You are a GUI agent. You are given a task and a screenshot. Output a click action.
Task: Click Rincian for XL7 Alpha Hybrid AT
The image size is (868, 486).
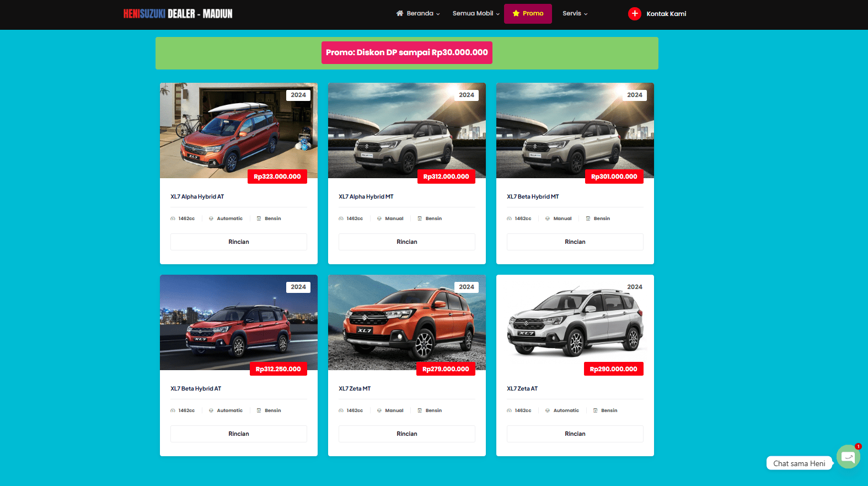pos(239,242)
